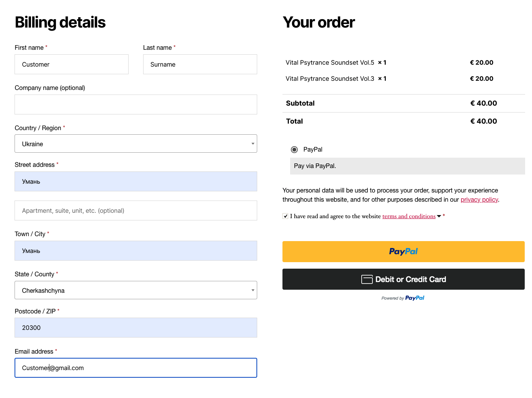Open the Country / Region dropdown showing Ukraine

(x=136, y=144)
